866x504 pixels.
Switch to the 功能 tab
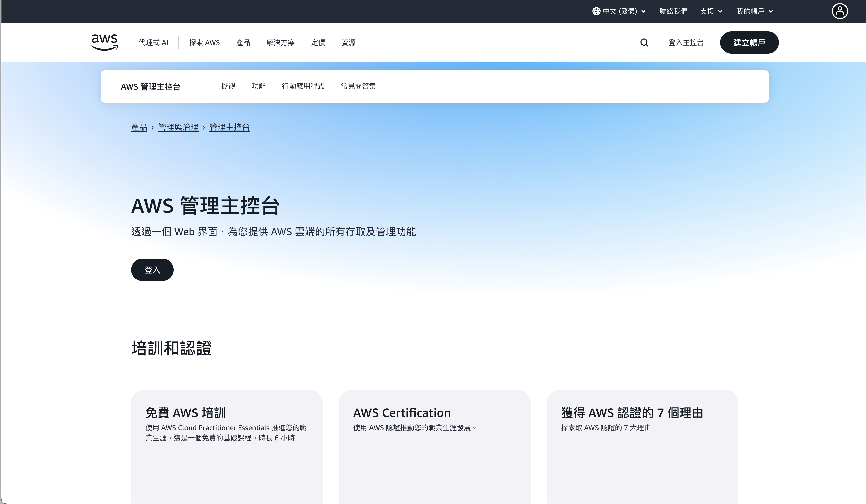tap(258, 86)
